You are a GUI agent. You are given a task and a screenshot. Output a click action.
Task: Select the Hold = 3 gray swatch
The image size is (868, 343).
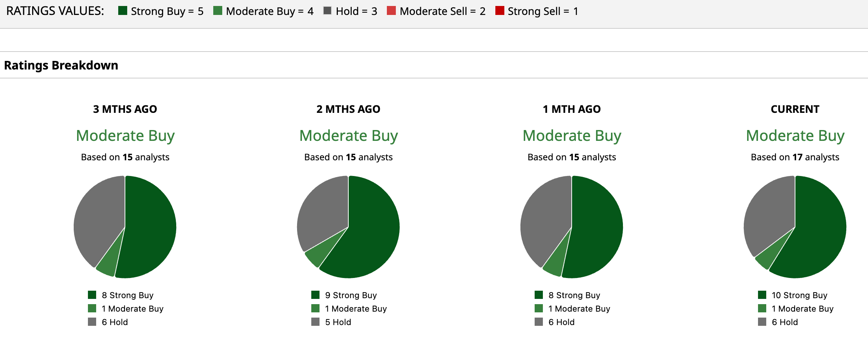click(x=327, y=10)
